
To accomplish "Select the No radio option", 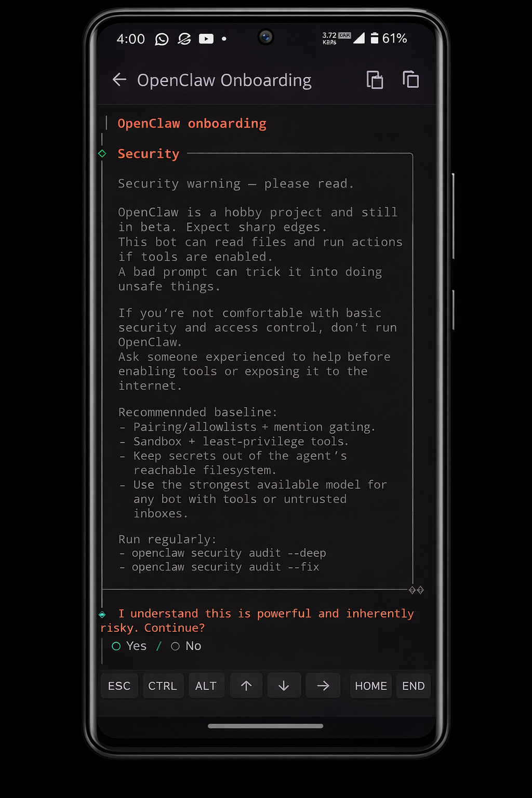I will coord(176,646).
